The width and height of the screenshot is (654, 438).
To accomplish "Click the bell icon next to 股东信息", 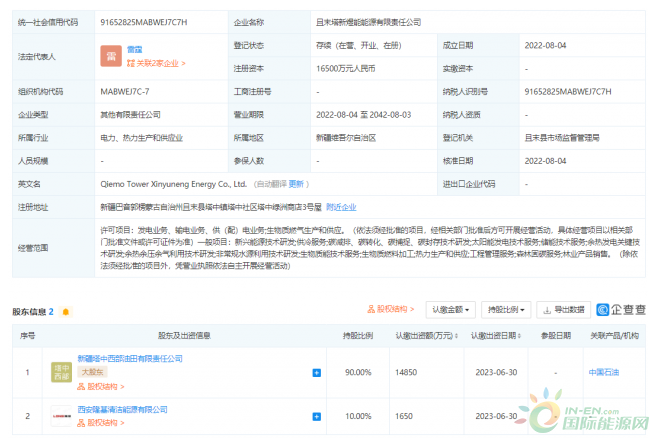I will 65,312.
